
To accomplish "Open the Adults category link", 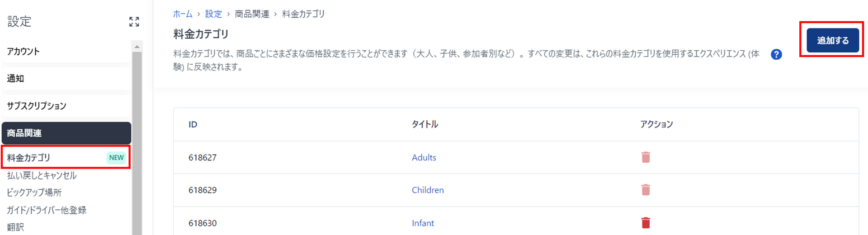I will point(424,157).
